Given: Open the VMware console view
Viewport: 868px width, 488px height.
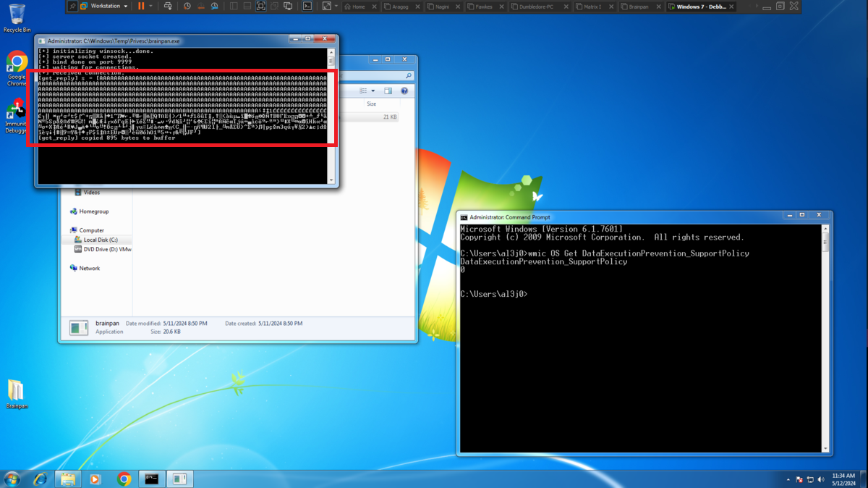Looking at the screenshot, I should pos(307,6).
